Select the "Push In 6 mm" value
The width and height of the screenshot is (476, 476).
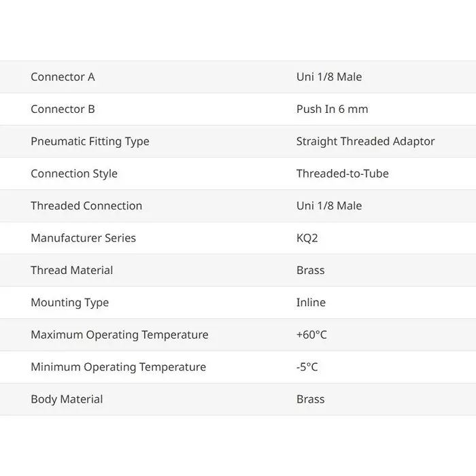[x=332, y=109]
